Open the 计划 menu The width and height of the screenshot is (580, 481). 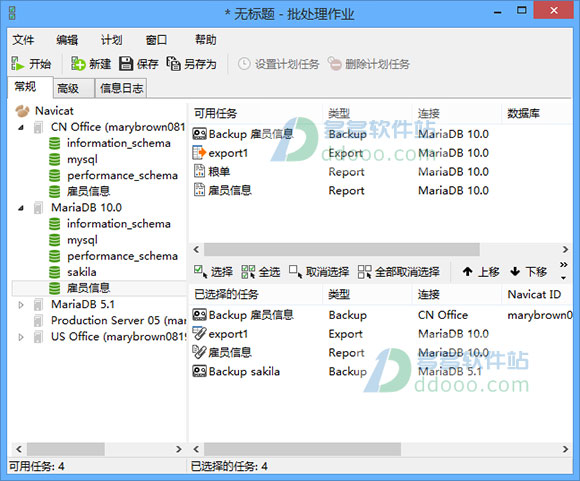[x=112, y=40]
